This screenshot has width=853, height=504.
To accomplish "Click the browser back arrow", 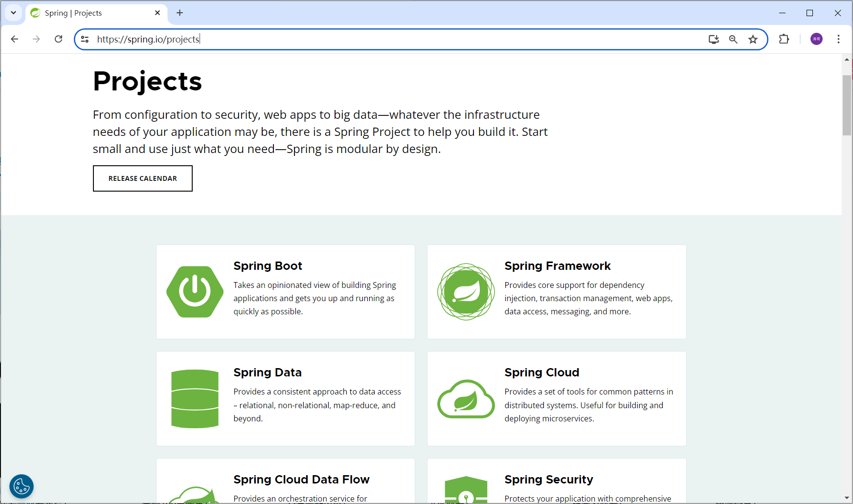I will pyautogui.click(x=14, y=39).
